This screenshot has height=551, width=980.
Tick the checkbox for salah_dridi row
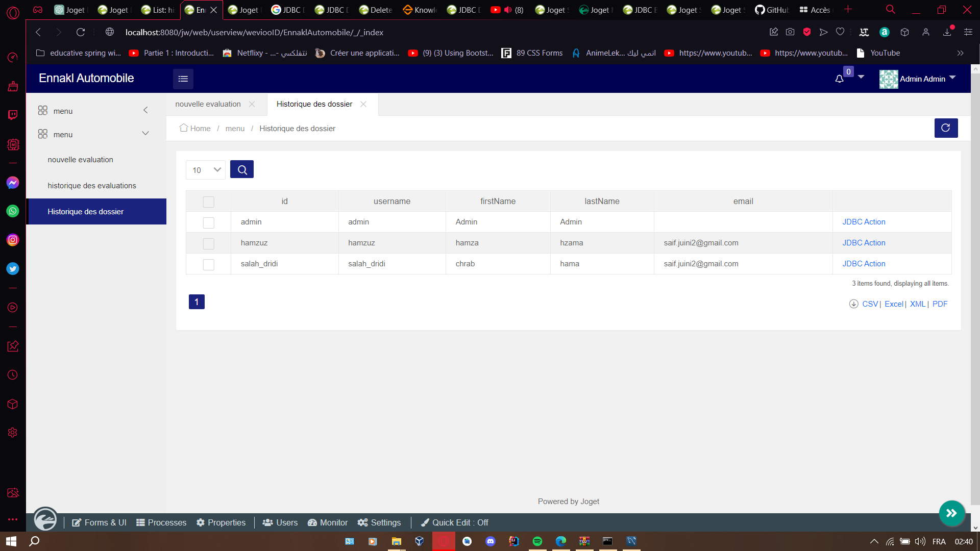[208, 265]
